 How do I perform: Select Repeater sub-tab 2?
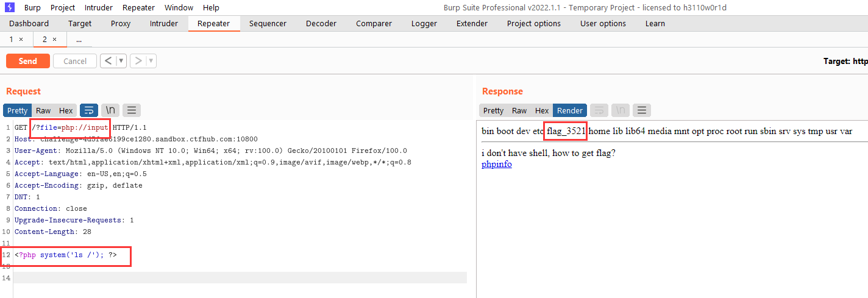click(50, 39)
